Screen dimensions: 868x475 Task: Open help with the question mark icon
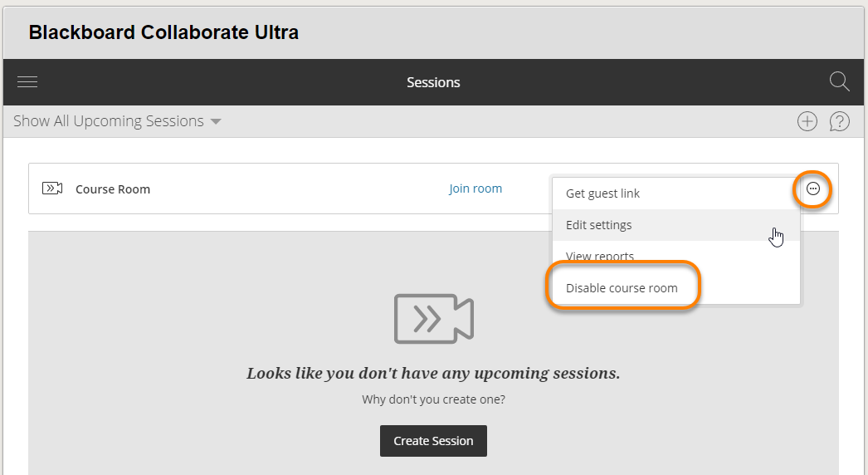[839, 121]
